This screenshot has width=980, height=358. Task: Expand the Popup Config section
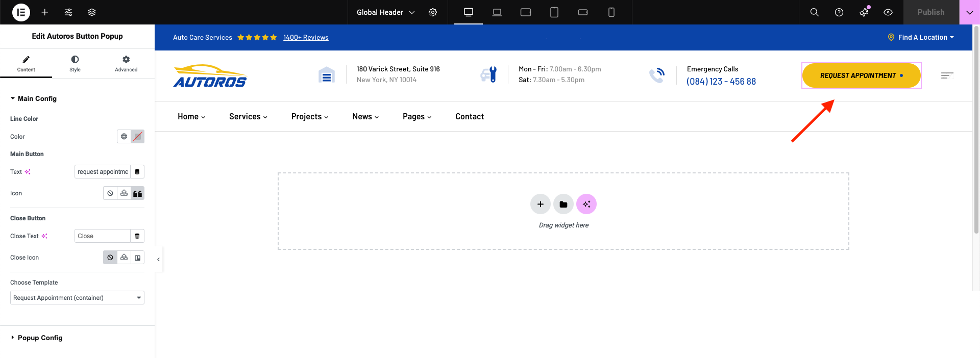point(40,338)
